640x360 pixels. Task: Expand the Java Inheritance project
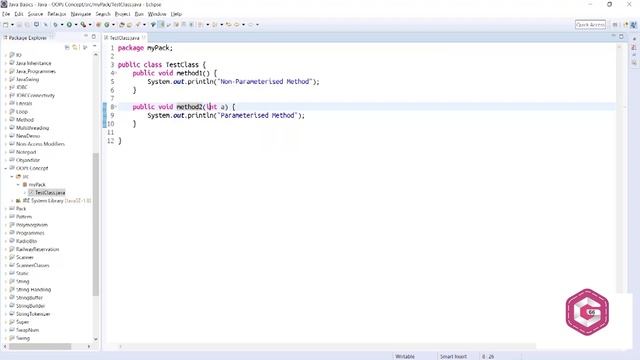(x=6, y=63)
